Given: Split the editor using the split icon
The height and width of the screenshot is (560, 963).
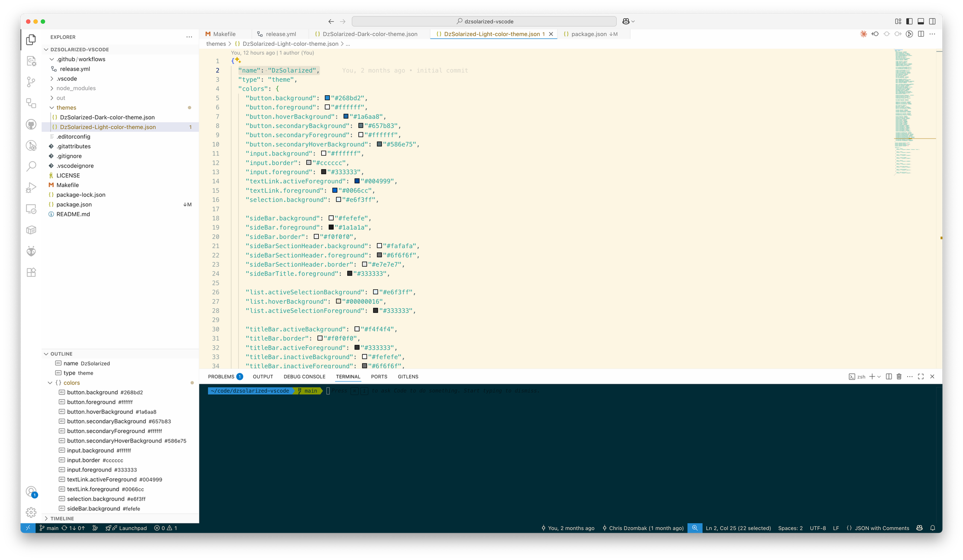Looking at the screenshot, I should (921, 34).
